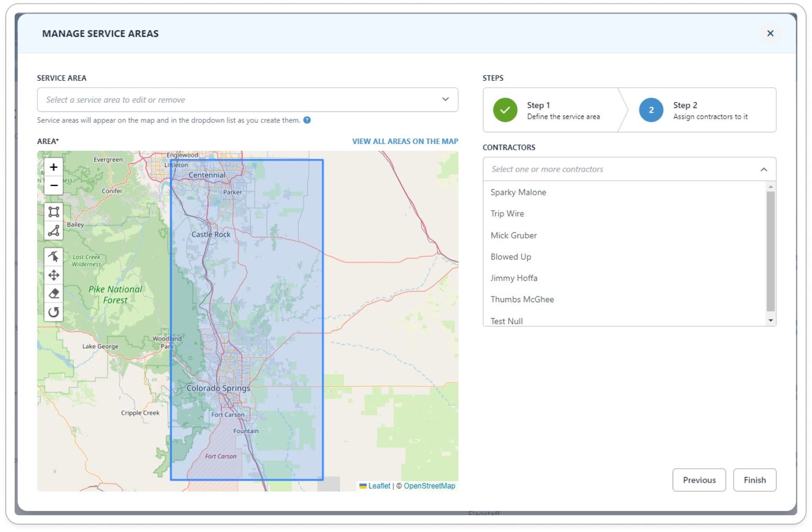Select the draw rectangle tool
Image resolution: width=812 pixels, height=532 pixels.
pos(53,212)
